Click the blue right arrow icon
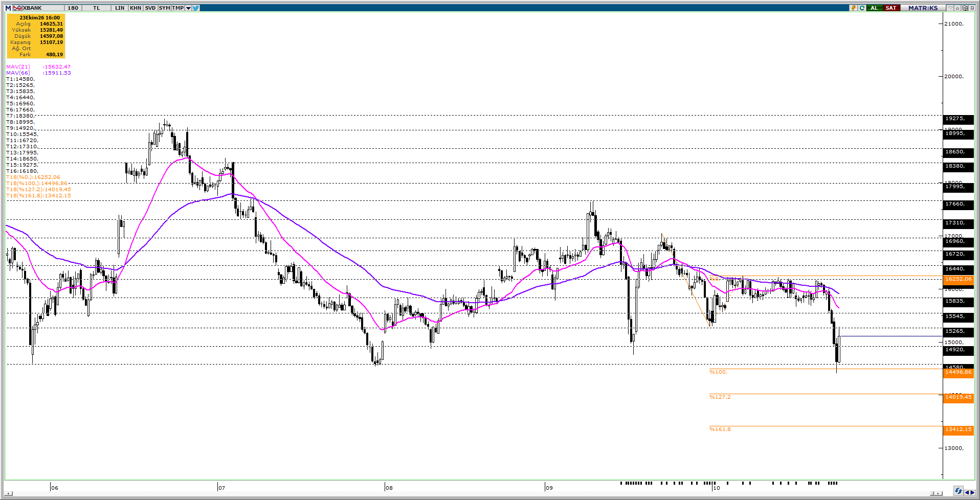Image resolution: width=980 pixels, height=500 pixels. pyautogui.click(x=972, y=492)
